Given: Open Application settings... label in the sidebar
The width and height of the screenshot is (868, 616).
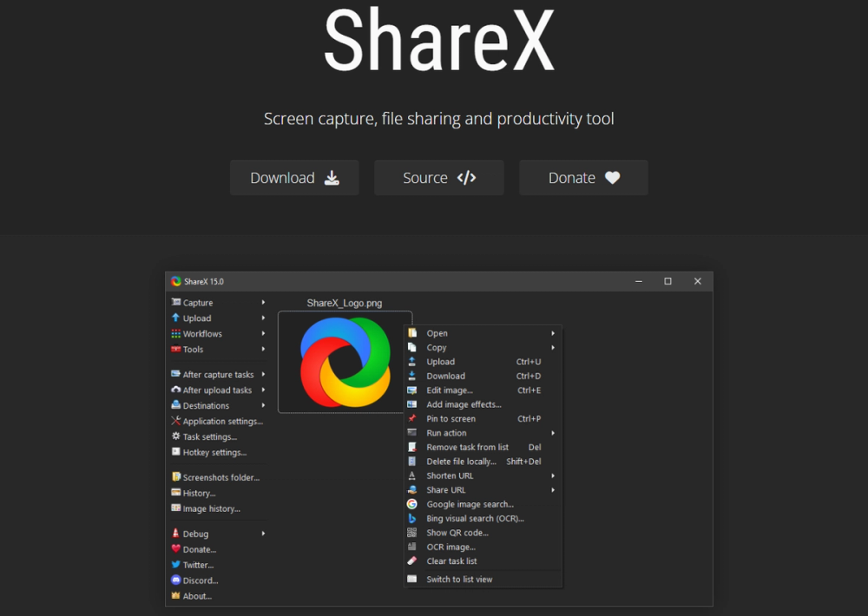Looking at the screenshot, I should [x=222, y=421].
